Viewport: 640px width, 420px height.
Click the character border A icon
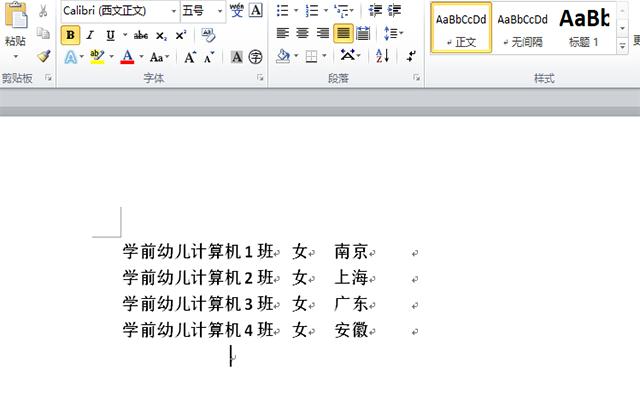[256, 10]
